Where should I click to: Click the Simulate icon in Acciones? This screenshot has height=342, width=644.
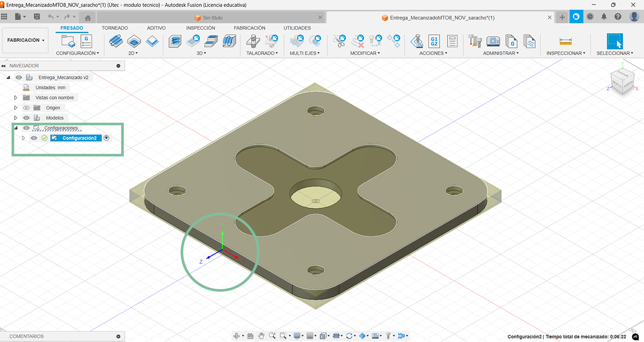click(x=416, y=41)
